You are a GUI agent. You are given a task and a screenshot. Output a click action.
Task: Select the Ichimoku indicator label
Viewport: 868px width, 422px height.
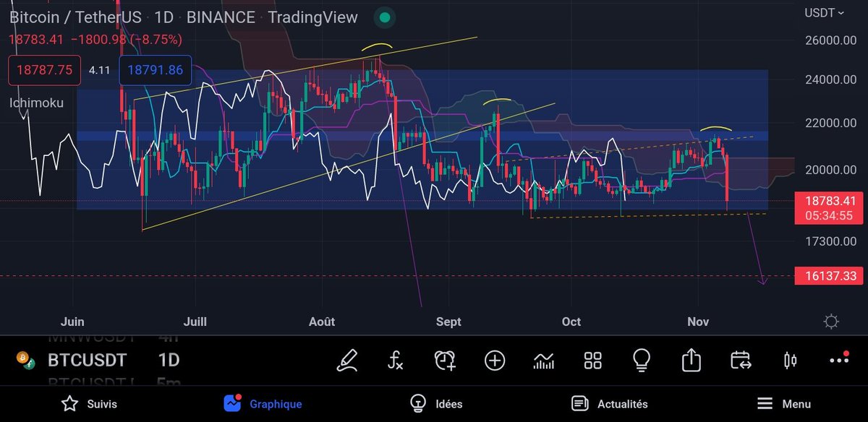(x=36, y=103)
